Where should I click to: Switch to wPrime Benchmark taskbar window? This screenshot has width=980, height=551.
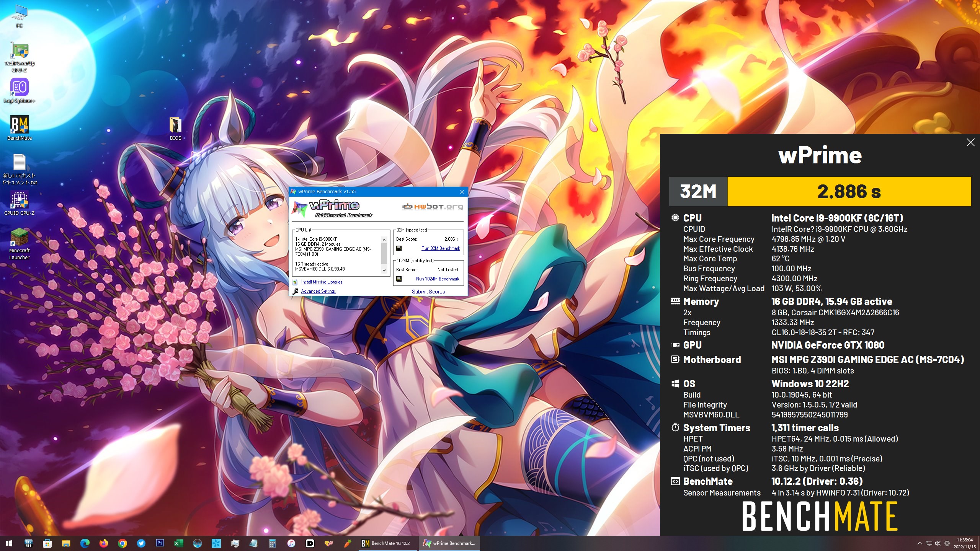[x=450, y=543]
